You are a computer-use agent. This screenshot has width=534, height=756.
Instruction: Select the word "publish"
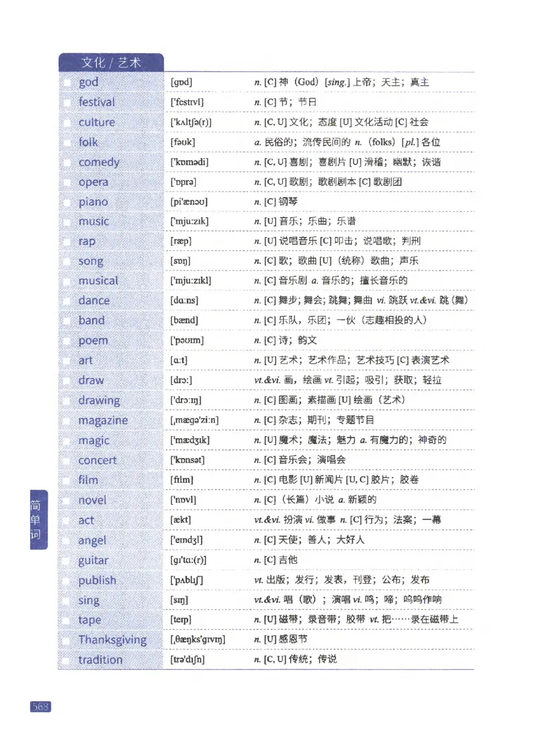tap(97, 580)
